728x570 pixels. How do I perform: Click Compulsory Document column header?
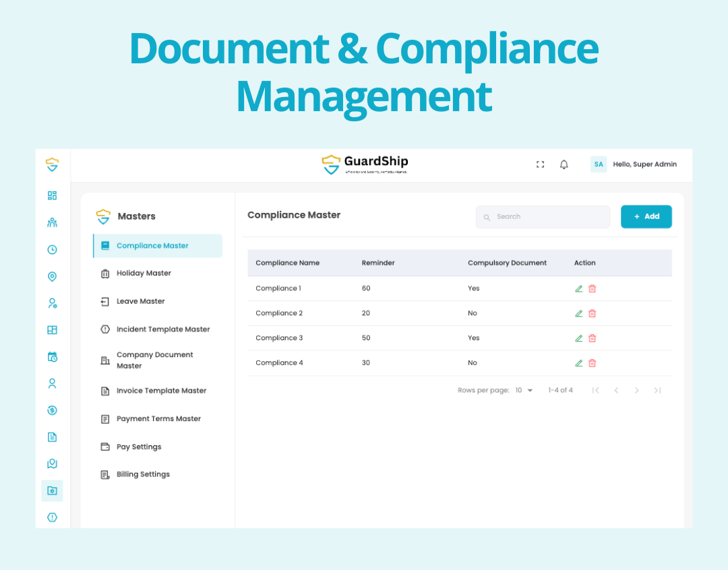click(507, 263)
